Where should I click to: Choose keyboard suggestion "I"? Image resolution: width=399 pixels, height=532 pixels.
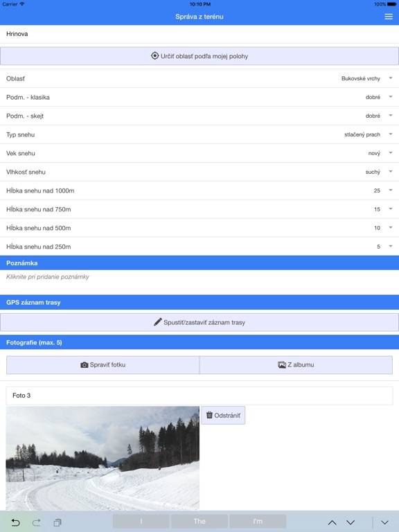(x=141, y=521)
